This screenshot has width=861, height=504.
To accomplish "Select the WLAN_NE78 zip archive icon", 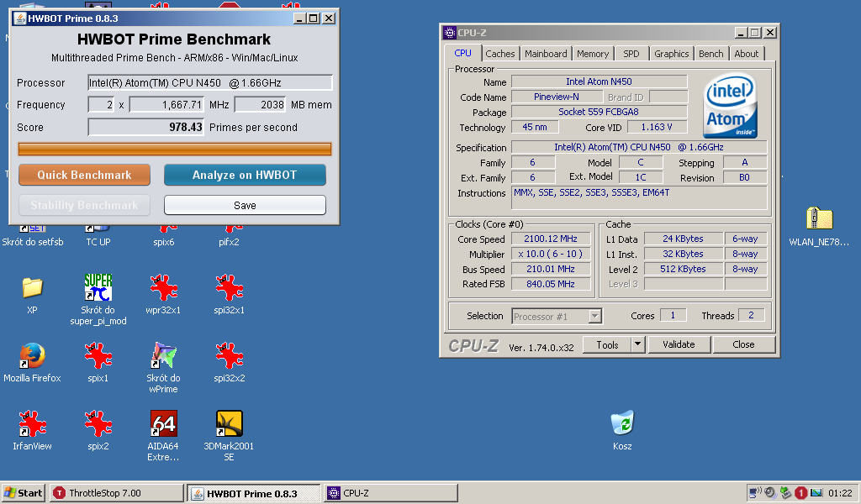I will [x=819, y=218].
